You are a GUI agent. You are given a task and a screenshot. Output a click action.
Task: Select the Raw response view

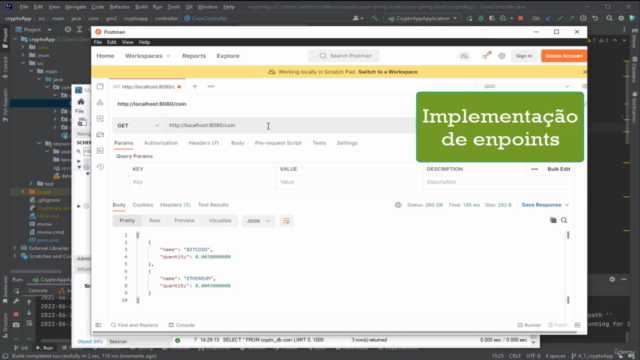tap(154, 220)
